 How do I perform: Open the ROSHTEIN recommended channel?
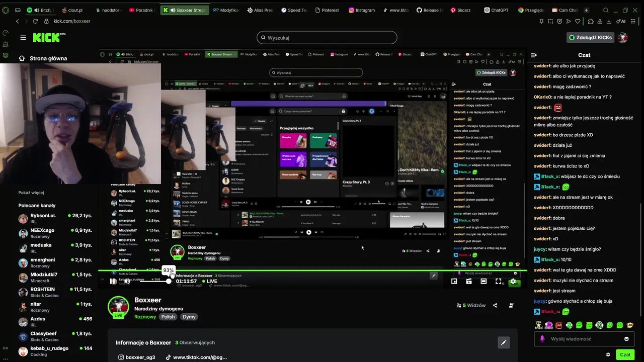pyautogui.click(x=55, y=292)
